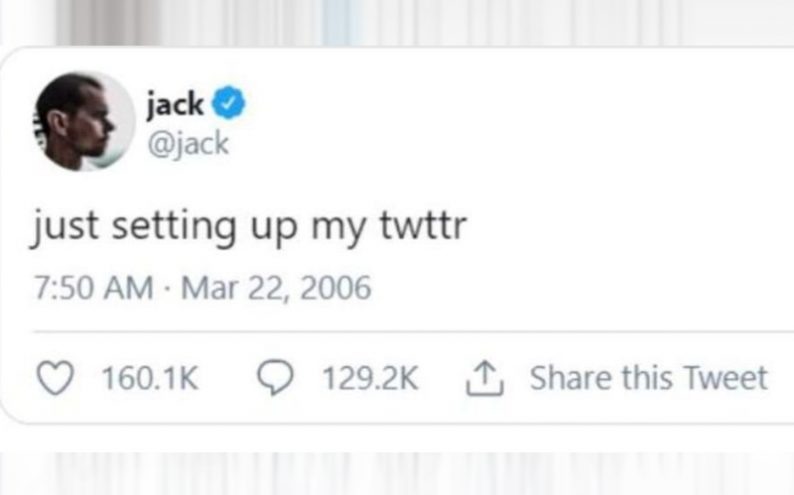Select the "Share this Tweet" label
The height and width of the screenshot is (495, 794).
[648, 378]
